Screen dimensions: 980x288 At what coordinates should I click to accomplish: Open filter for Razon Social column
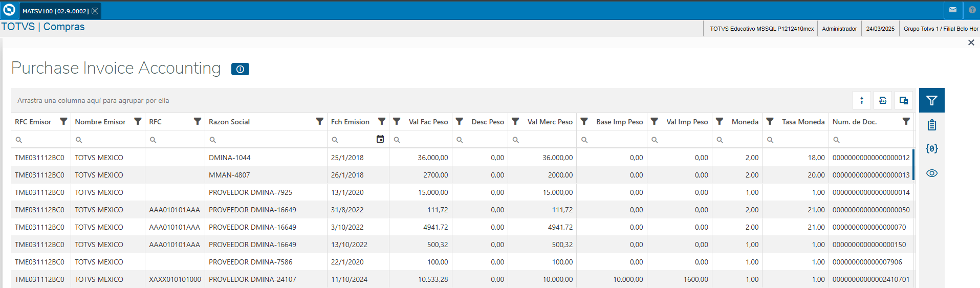320,121
